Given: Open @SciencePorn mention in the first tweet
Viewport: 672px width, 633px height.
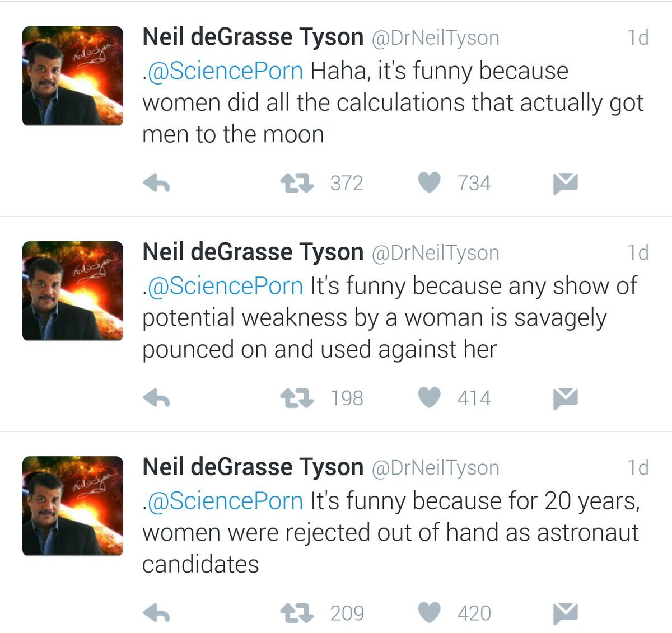Looking at the screenshot, I should (224, 71).
